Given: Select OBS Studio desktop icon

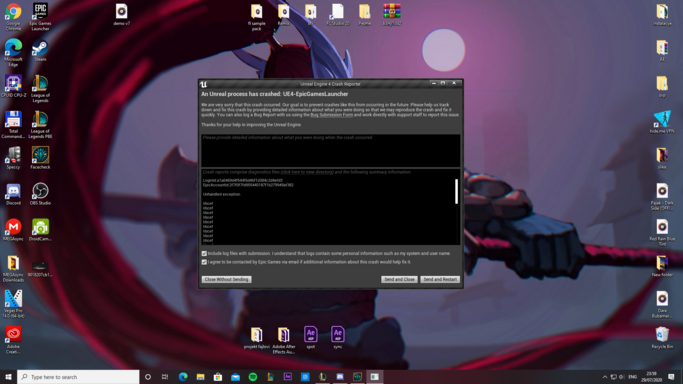Looking at the screenshot, I should (40, 194).
